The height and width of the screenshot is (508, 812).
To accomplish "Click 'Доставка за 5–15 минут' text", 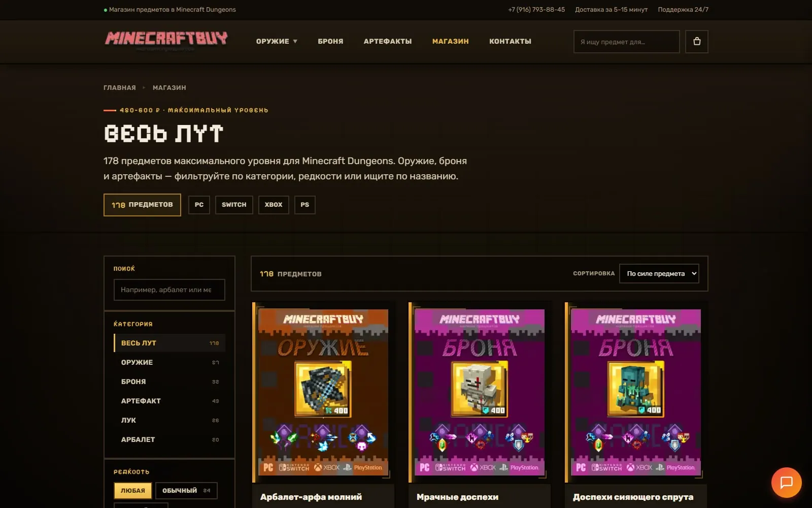I will (611, 10).
